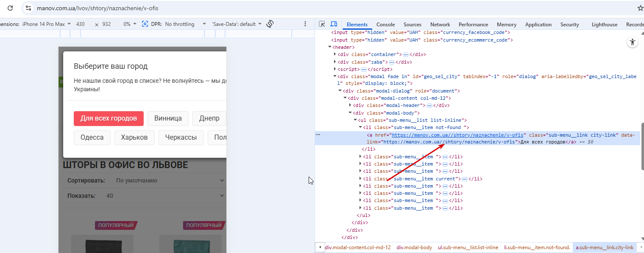Expand the modal-header div node
Image resolution: width=644 pixels, height=253 pixels.
[350, 105]
